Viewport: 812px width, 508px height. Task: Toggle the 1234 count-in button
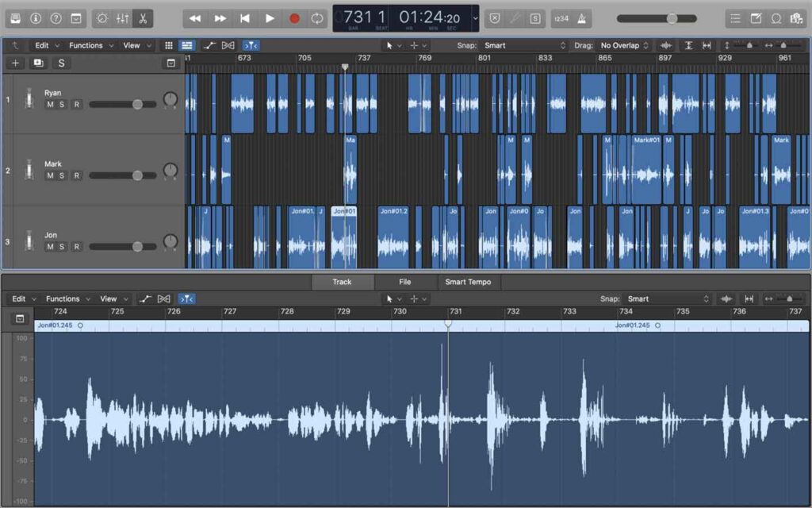561,19
